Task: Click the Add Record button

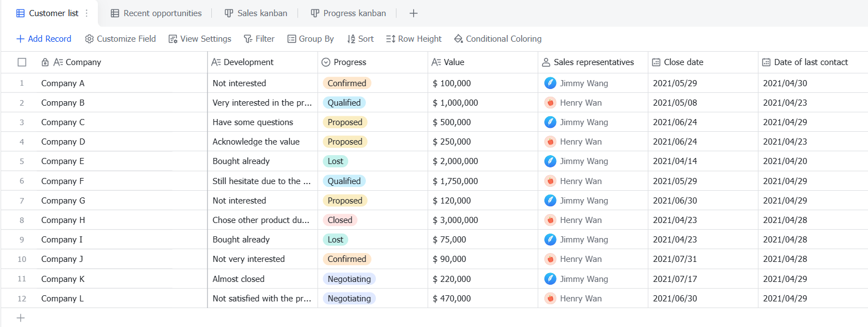Action: [44, 39]
